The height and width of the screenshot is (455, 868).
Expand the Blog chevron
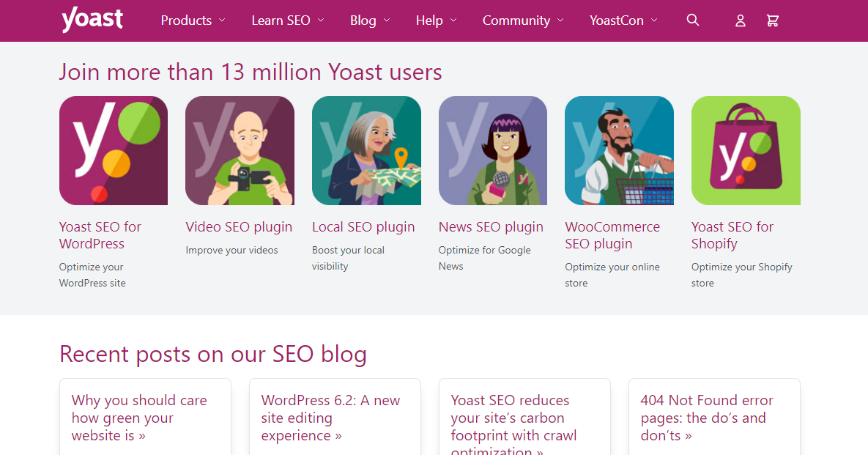click(387, 21)
